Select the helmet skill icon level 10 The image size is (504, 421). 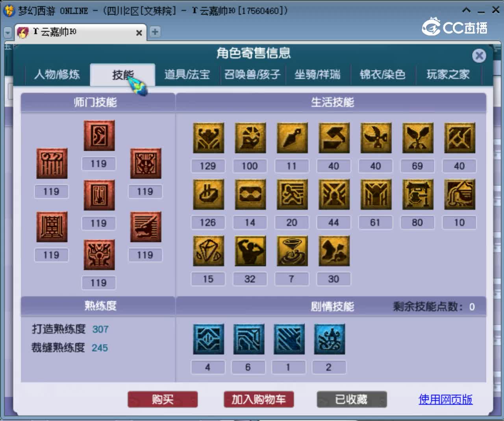tap(460, 194)
